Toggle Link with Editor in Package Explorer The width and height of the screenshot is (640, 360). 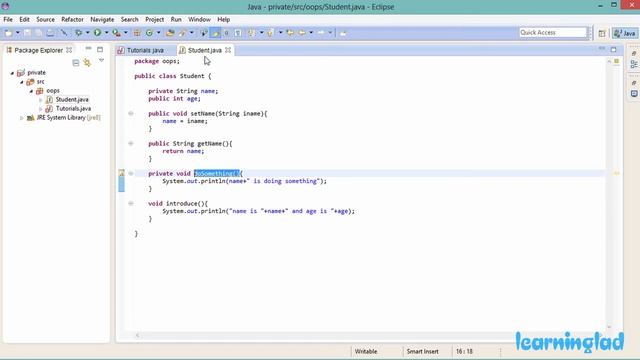[x=87, y=62]
